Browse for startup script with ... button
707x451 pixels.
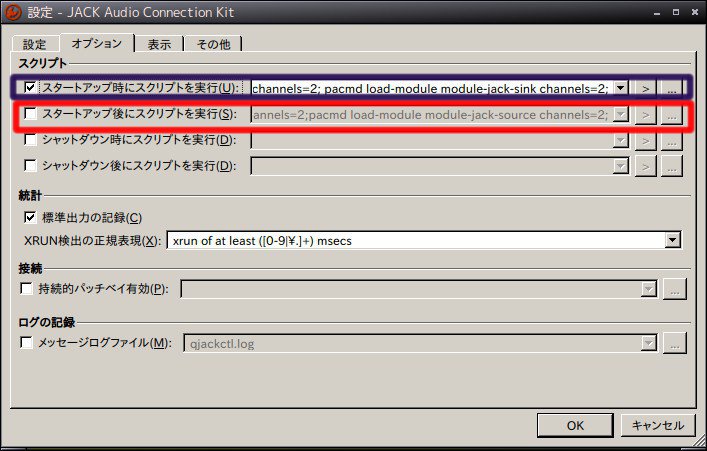click(672, 88)
